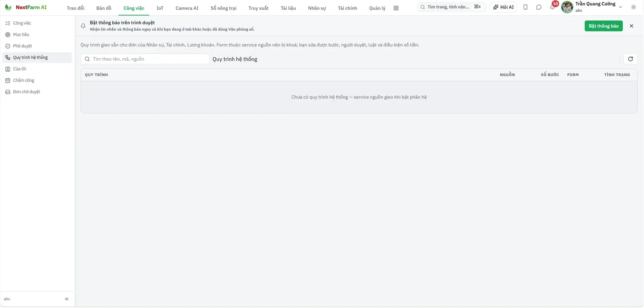This screenshot has height=308, width=644.
Task: Open the Tài chính tab
Action: click(x=347, y=8)
